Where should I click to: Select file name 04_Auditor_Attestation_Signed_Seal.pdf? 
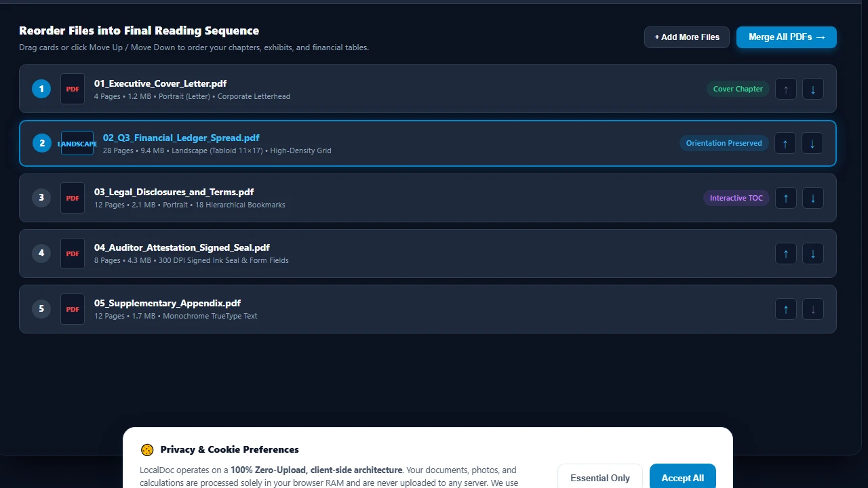(182, 247)
